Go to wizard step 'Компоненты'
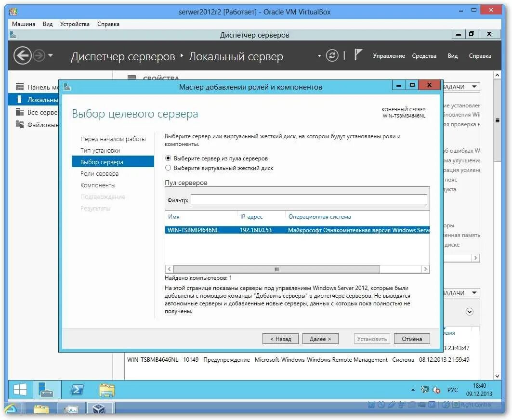512x420 pixels. [x=98, y=185]
